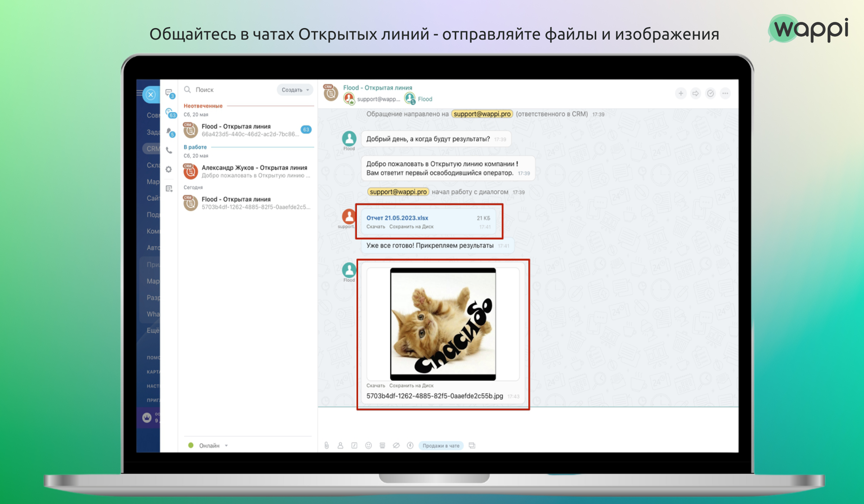Save kitten image to Диск
Viewport: 864px width, 504px height.
point(411,386)
